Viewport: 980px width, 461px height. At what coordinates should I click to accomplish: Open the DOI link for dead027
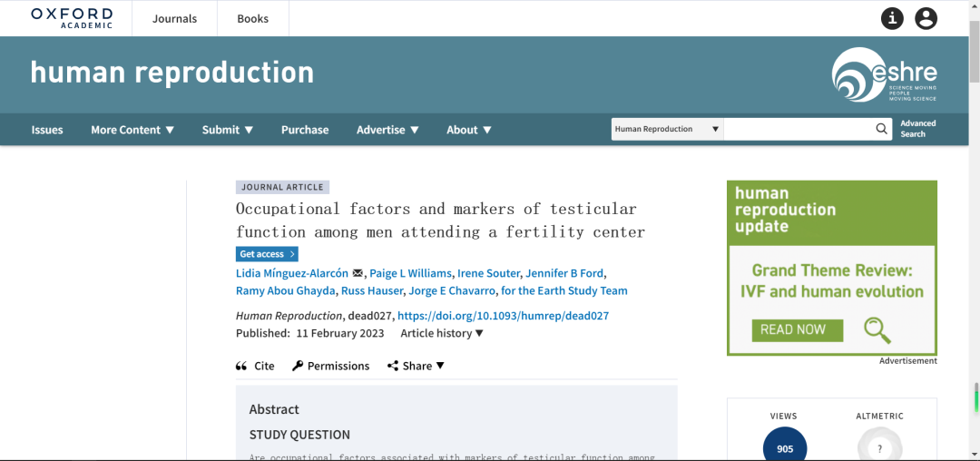point(503,316)
